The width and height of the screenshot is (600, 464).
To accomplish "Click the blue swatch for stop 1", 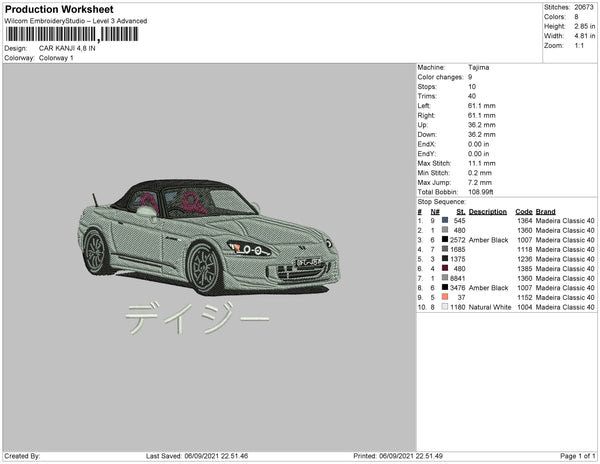I will [x=444, y=221].
